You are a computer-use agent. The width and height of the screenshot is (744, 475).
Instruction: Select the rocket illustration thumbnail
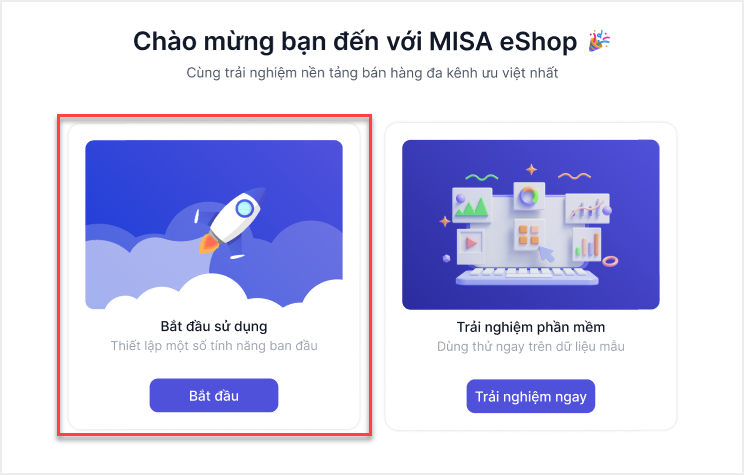pos(214,224)
